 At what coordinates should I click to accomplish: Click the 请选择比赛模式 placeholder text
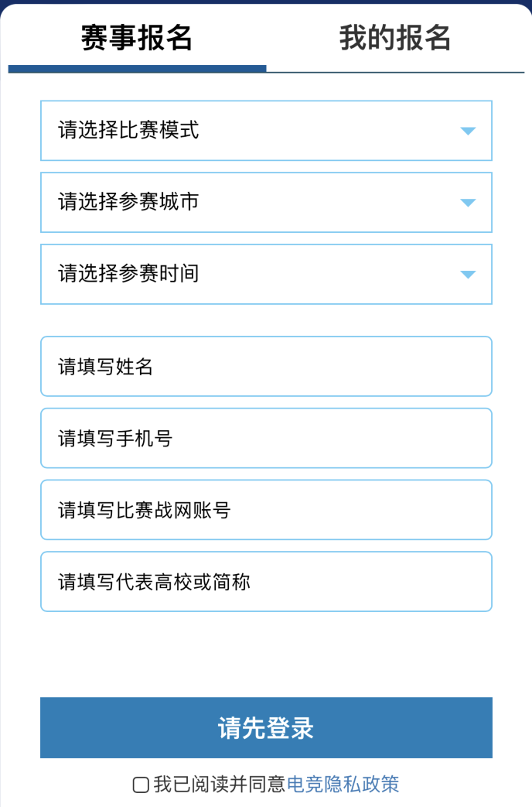pyautogui.click(x=128, y=130)
